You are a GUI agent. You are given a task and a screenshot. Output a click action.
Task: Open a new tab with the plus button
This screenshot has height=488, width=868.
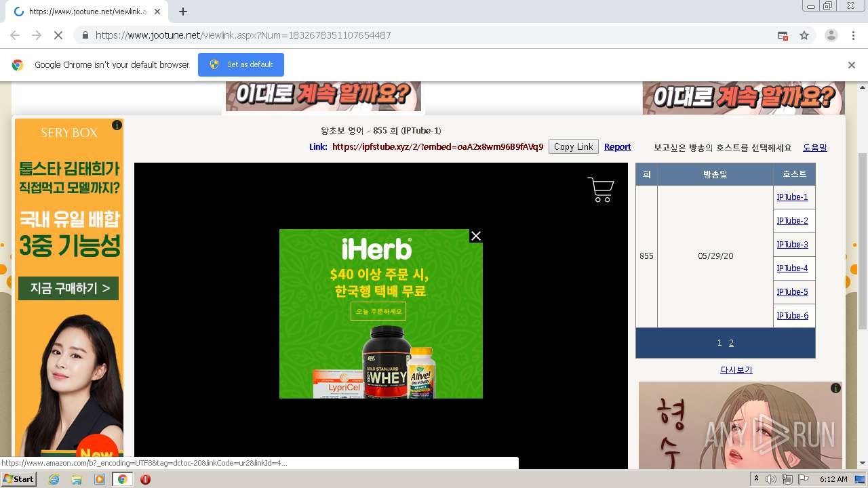point(183,12)
